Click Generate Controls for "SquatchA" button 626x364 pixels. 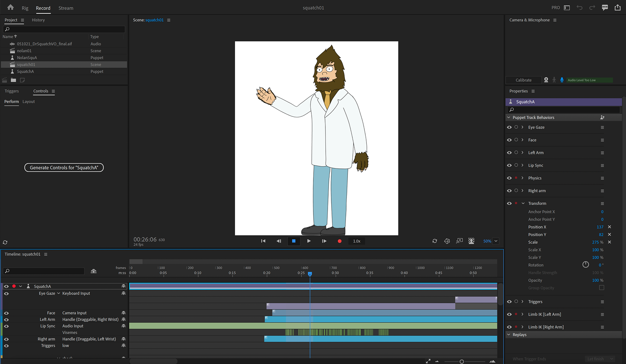pyautogui.click(x=64, y=168)
